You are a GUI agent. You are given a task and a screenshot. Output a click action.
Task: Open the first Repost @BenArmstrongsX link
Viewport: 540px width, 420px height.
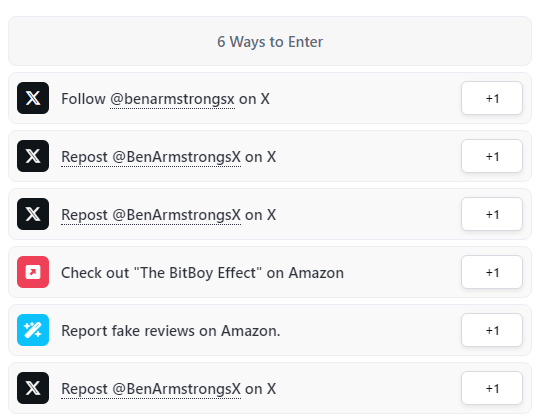tap(151, 157)
